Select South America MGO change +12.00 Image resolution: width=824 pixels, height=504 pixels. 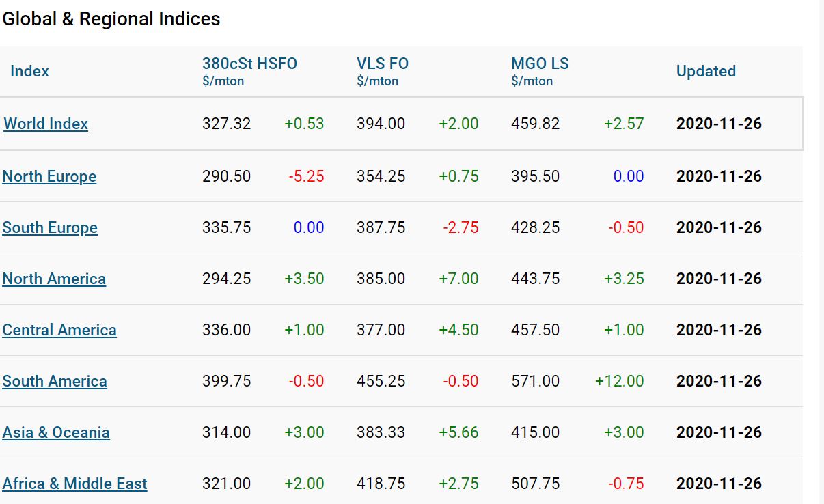620,381
